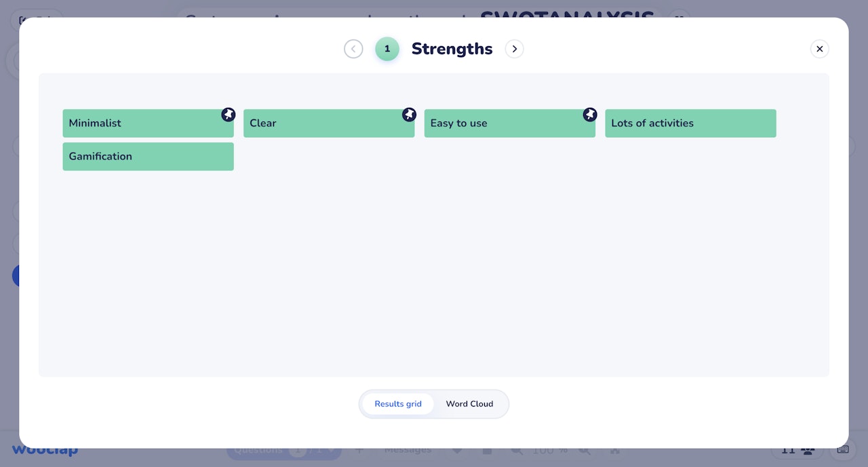
Task: Unpin the Easy to use answer
Action: pyautogui.click(x=590, y=115)
